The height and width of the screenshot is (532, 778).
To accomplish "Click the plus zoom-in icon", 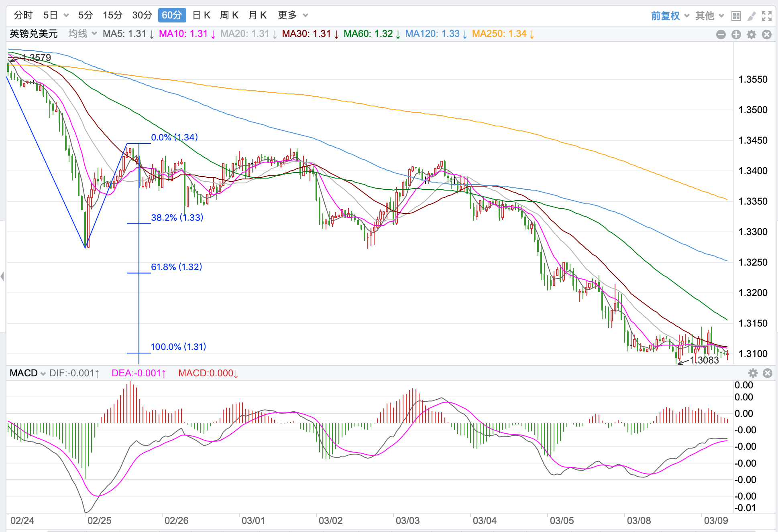I will (736, 35).
